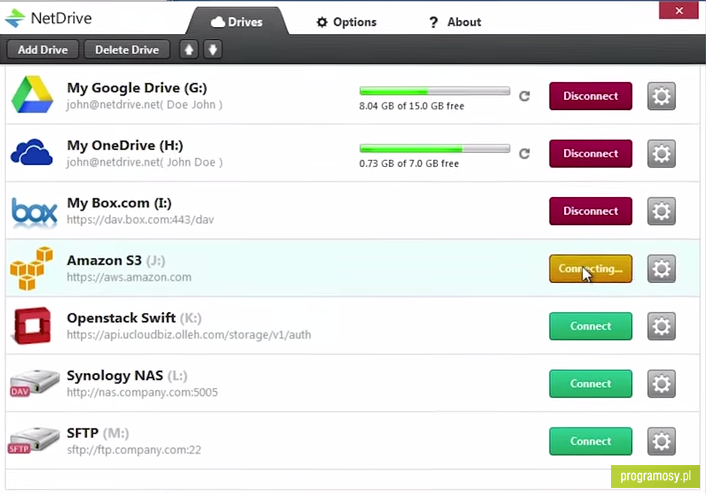Screen dimensions: 706x494
Task: Click '0.73 GB of 7.0 GB free' text
Action: [409, 163]
